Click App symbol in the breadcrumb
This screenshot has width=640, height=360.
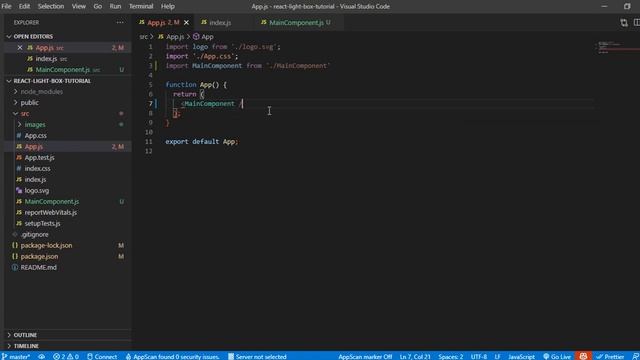point(203,37)
